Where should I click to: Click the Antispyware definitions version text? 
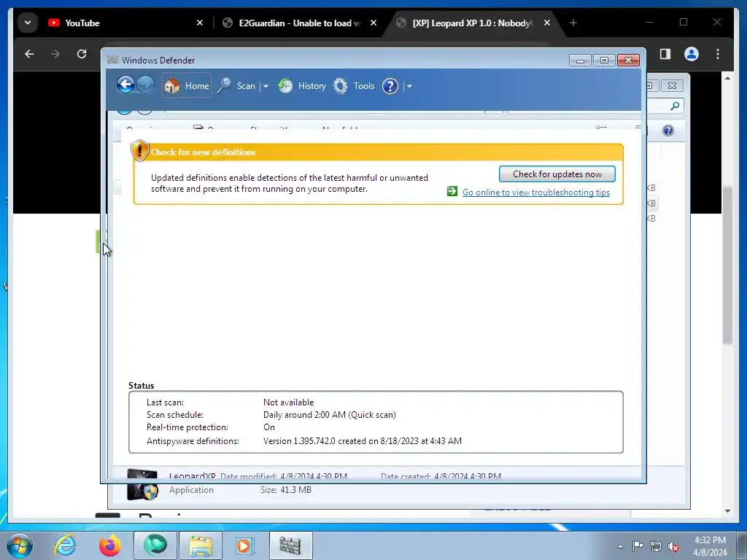tap(362, 441)
